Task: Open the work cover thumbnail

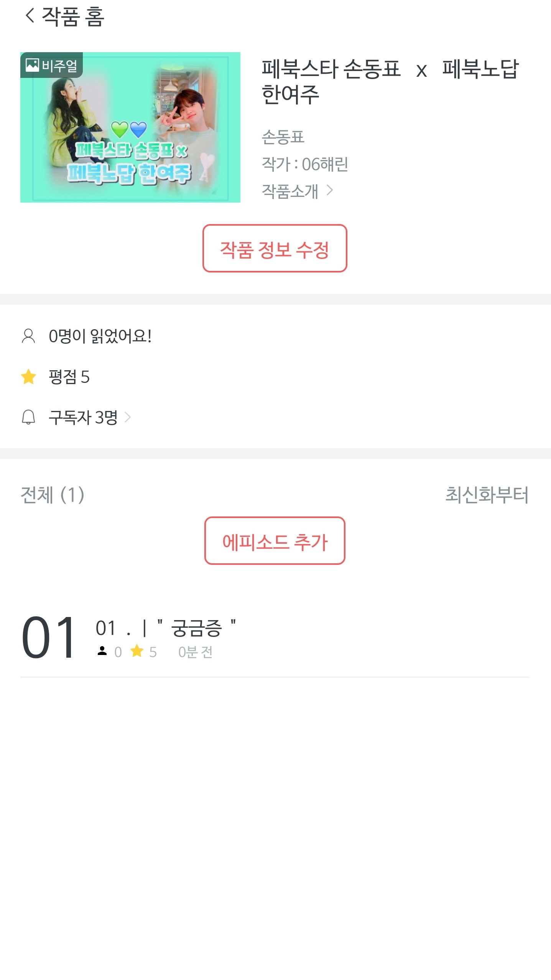Action: (130, 127)
